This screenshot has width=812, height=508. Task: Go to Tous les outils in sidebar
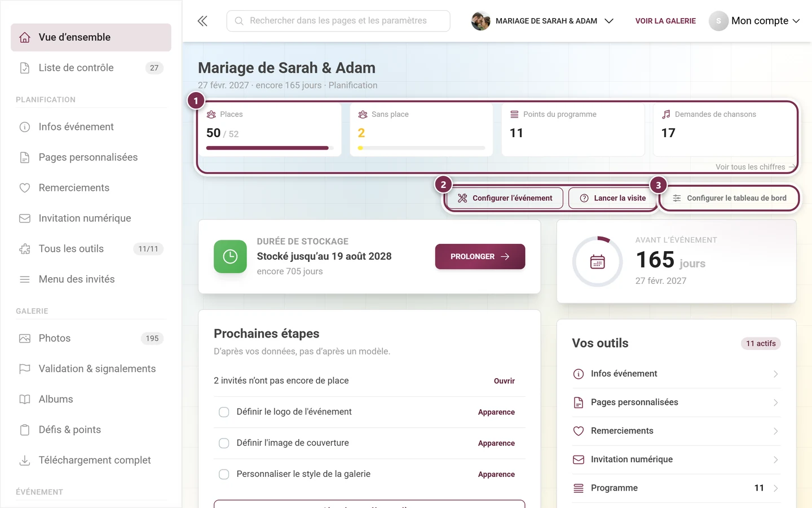(91, 249)
